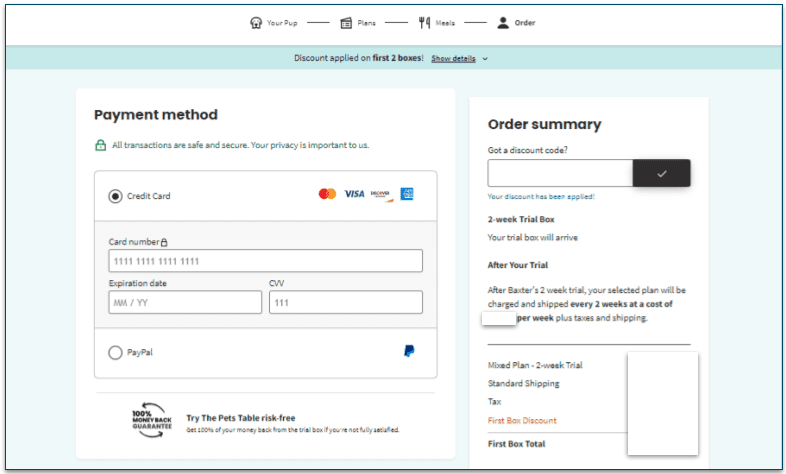Click the '2-week Trial Box' label
The image size is (786, 474).
(x=521, y=219)
